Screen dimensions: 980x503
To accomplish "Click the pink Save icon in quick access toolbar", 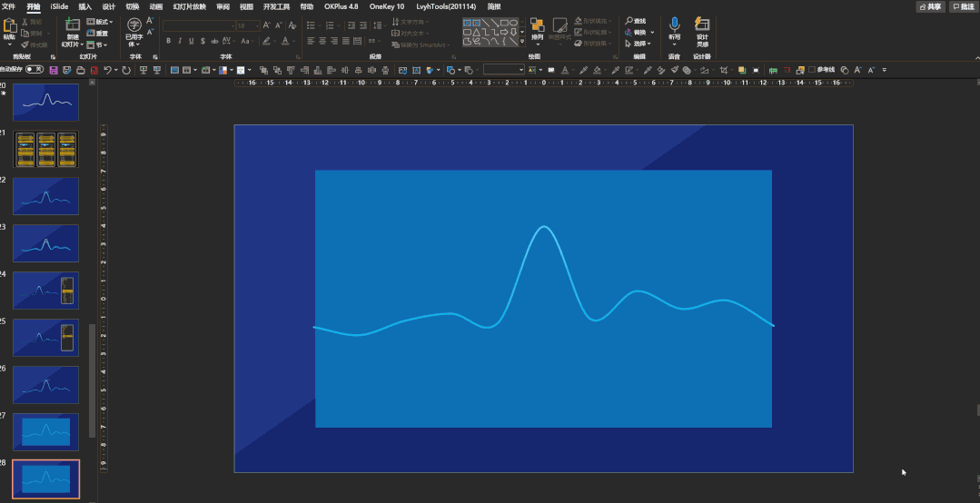I will pyautogui.click(x=54, y=70).
